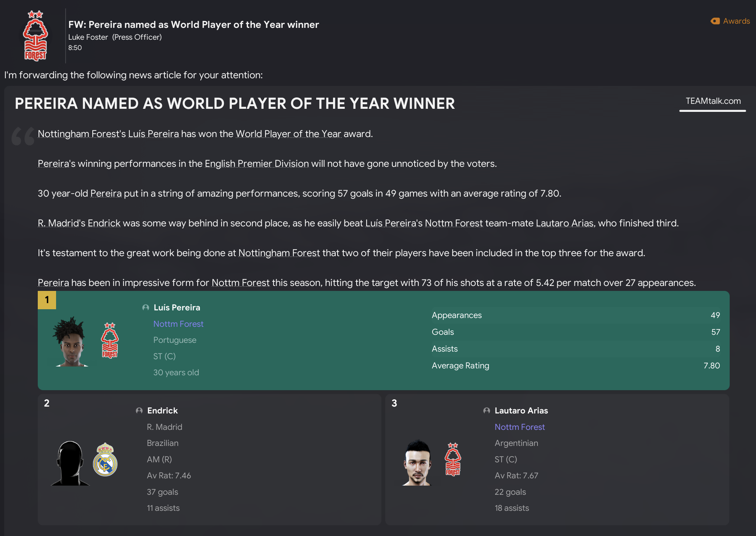Follow the English Premier Division link
756x536 pixels.
pyautogui.click(x=257, y=164)
